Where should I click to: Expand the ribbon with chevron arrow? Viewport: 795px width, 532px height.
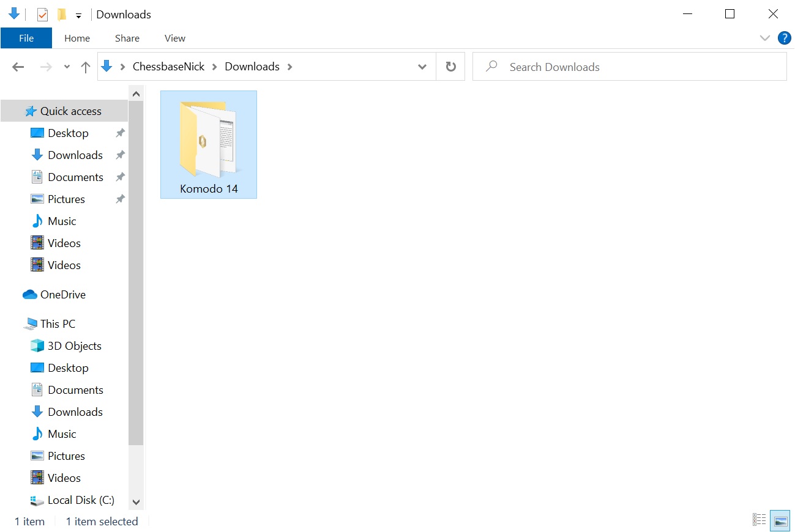[x=764, y=38]
